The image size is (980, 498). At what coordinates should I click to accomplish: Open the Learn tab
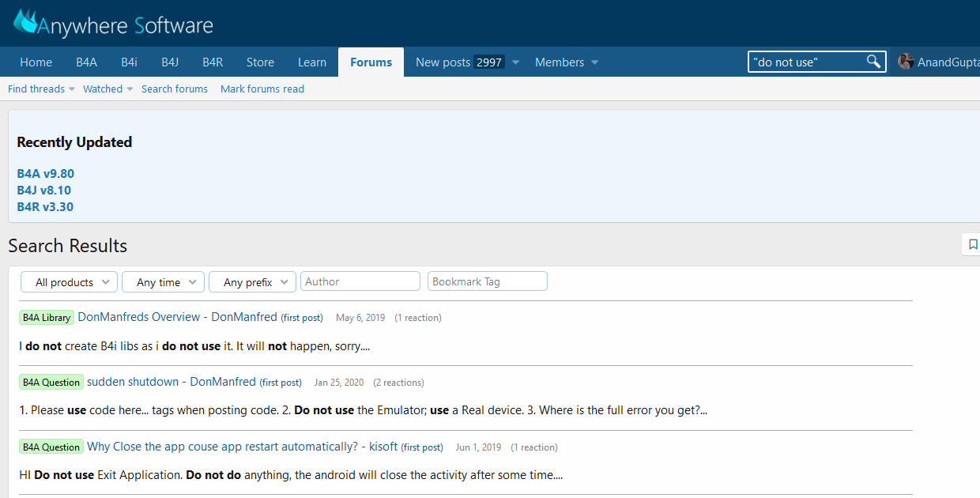pyautogui.click(x=312, y=62)
